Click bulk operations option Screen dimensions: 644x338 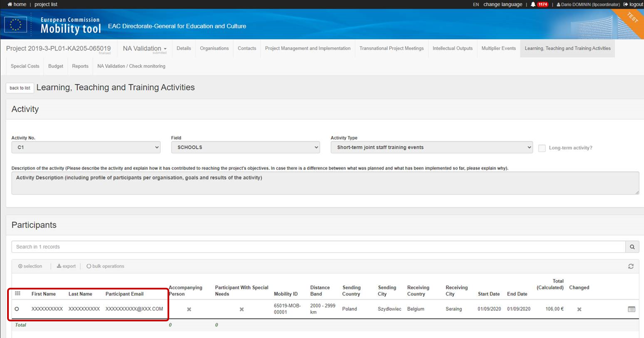point(105,266)
